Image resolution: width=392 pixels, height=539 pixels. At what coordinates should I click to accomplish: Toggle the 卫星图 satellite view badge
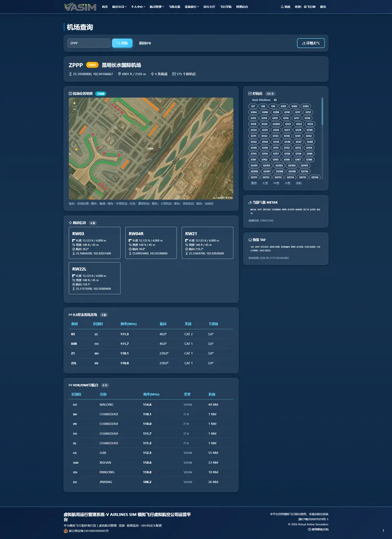[x=100, y=94]
